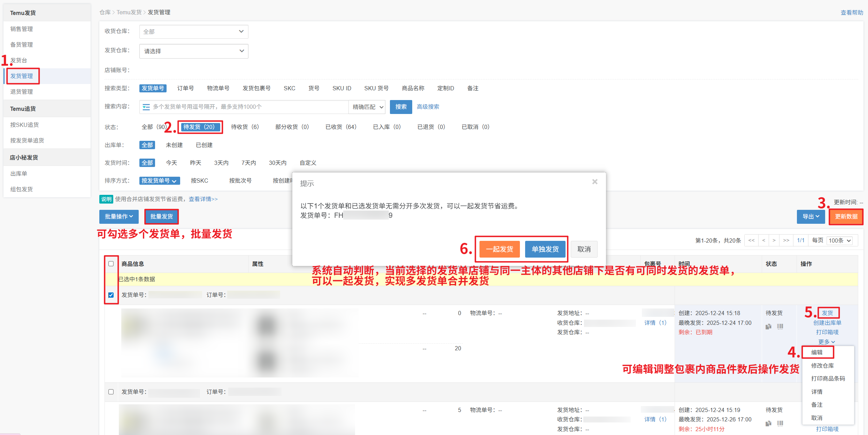Jump to the first page with the << arrow
Viewport: 868px width, 435px height.
pyautogui.click(x=751, y=241)
